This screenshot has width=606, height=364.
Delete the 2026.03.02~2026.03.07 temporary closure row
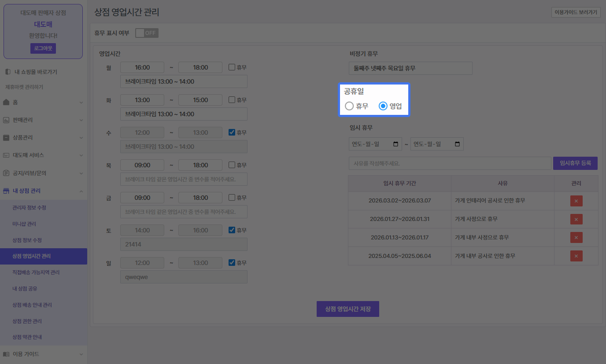pos(576,201)
